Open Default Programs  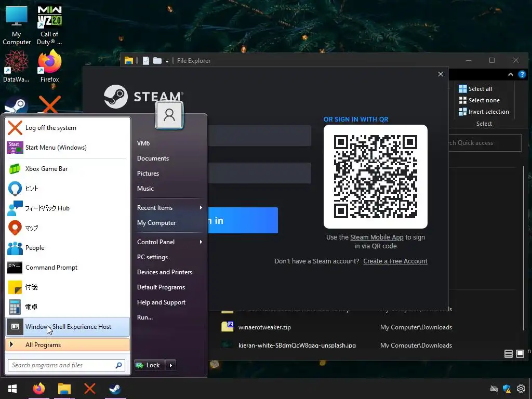tap(169, 287)
